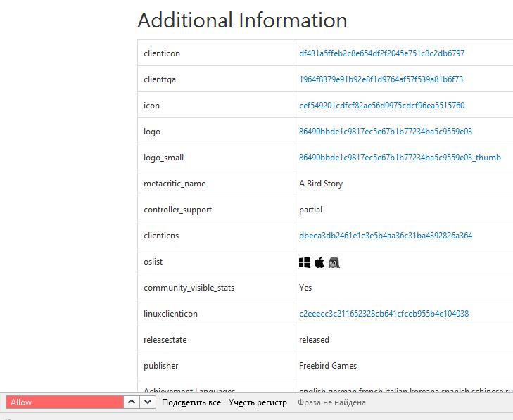Click the 'releasestate' key cell
Viewport: 513px width, 420px height.
pyautogui.click(x=215, y=339)
